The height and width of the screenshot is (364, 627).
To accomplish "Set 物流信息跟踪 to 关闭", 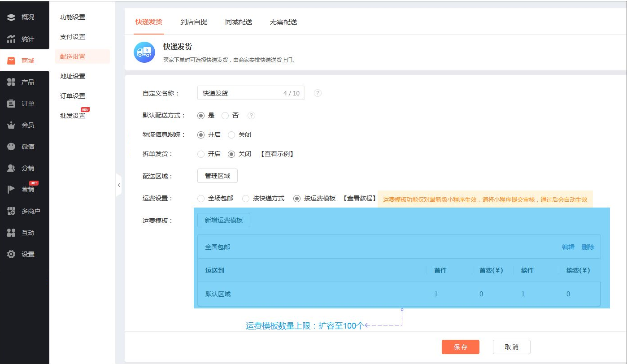I will coord(231,135).
